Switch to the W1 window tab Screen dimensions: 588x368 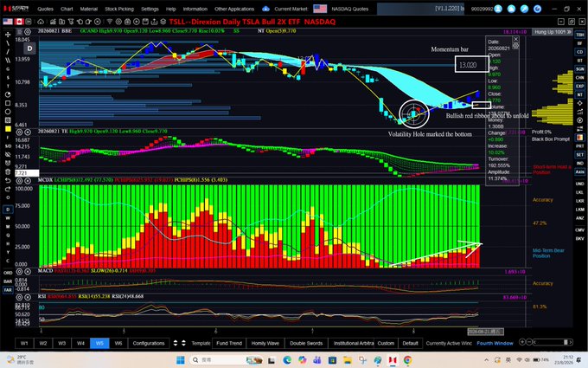point(24,343)
